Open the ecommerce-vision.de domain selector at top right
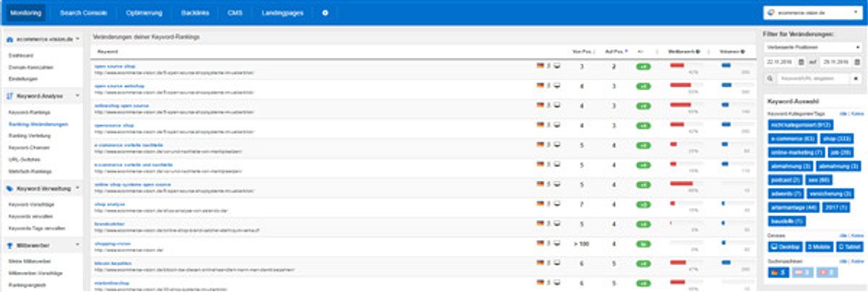This screenshot has width=868, height=292. (813, 13)
